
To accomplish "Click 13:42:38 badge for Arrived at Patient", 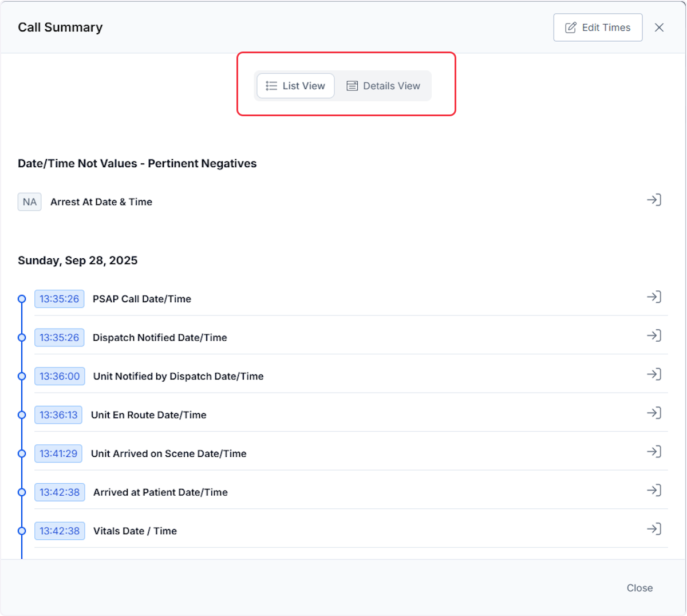I will click(60, 492).
